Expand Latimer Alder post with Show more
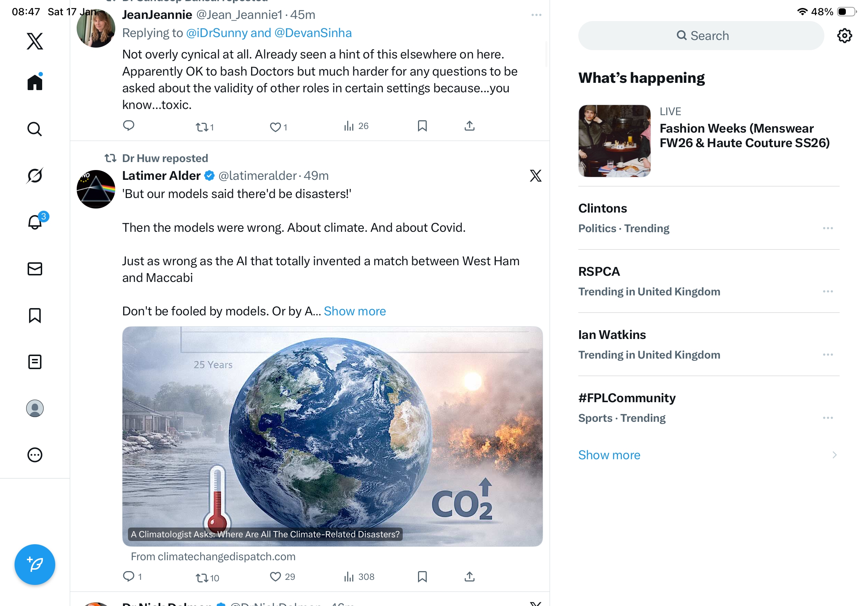This screenshot has width=868, height=606. click(x=355, y=311)
